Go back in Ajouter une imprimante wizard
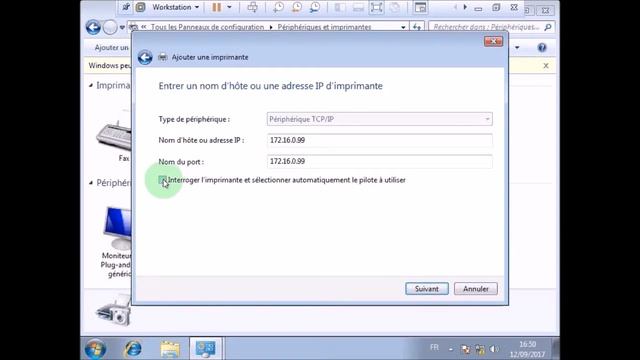Viewport: 640px width, 360px height. (x=144, y=57)
